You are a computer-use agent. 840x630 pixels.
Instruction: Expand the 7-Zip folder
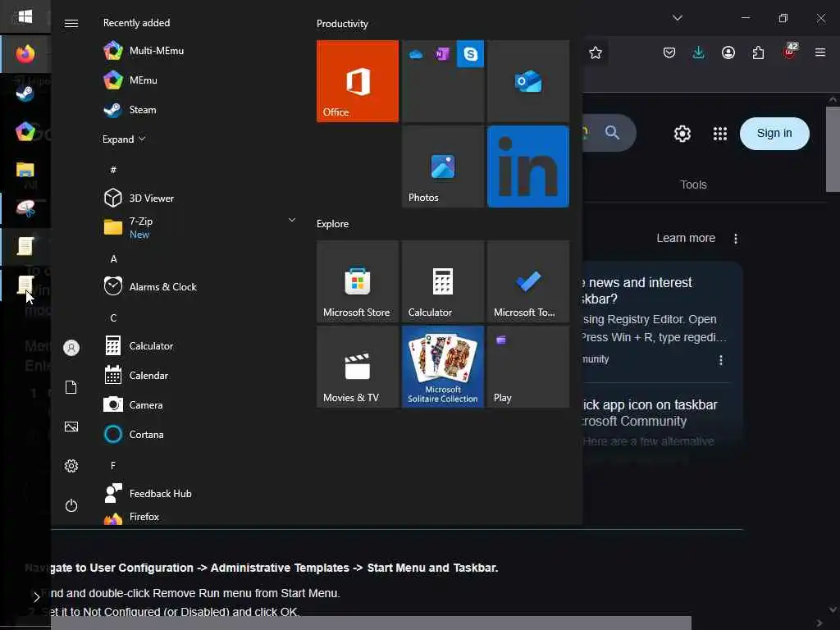pos(199,227)
